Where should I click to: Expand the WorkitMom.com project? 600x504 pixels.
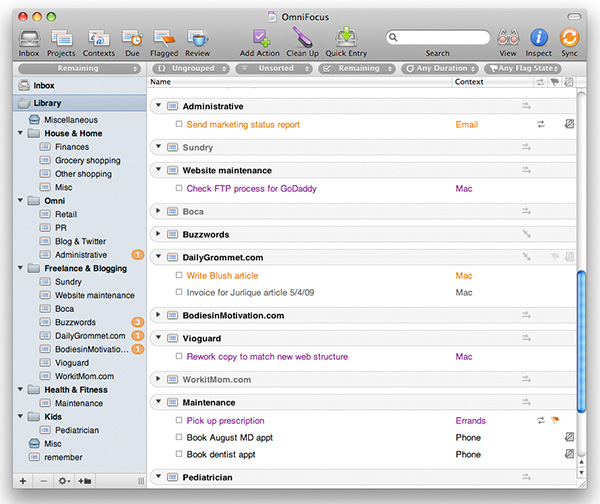tap(158, 379)
